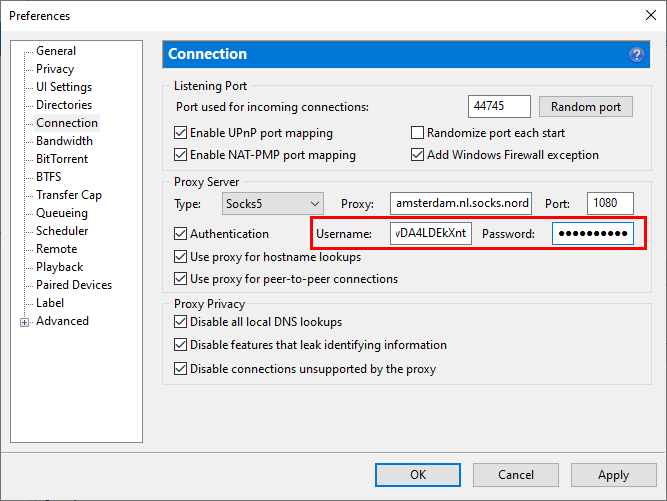Enable Randomize port each start
This screenshot has height=501, width=667.
(418, 133)
